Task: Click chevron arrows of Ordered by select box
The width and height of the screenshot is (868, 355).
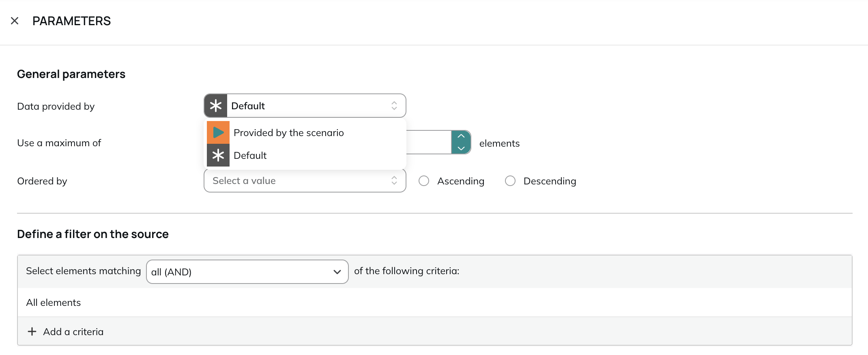Action: pyautogui.click(x=394, y=181)
